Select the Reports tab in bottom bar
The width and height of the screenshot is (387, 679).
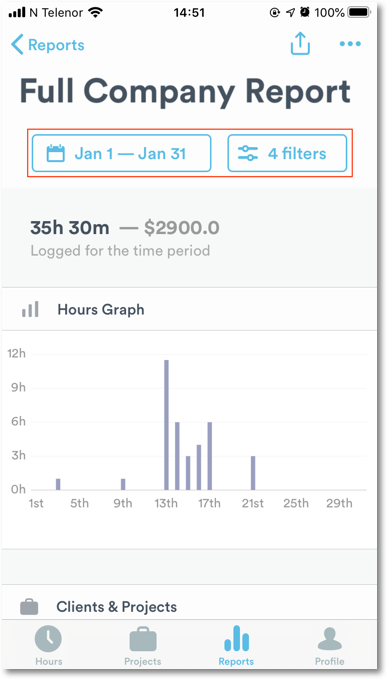coord(236,645)
